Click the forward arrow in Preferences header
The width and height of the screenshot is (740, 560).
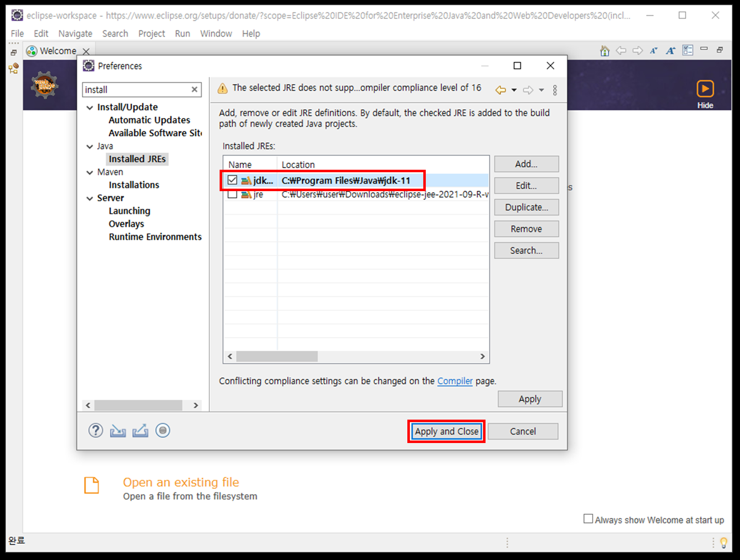[x=528, y=90]
